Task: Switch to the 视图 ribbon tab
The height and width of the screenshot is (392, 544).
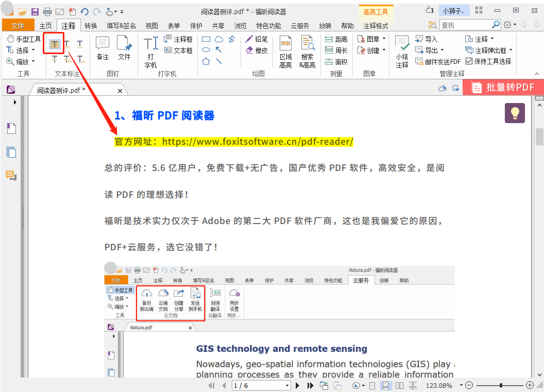Action: (x=151, y=24)
